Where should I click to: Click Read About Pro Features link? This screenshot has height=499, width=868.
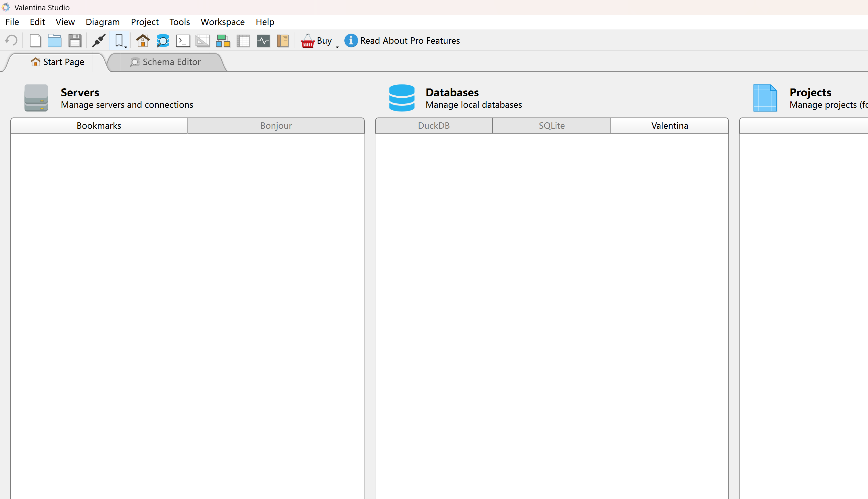[x=410, y=41]
